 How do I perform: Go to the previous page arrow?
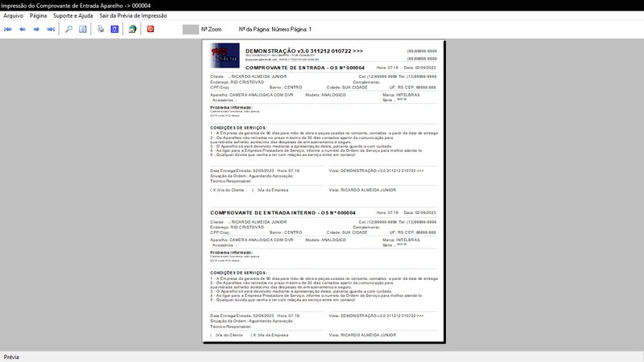(23, 29)
